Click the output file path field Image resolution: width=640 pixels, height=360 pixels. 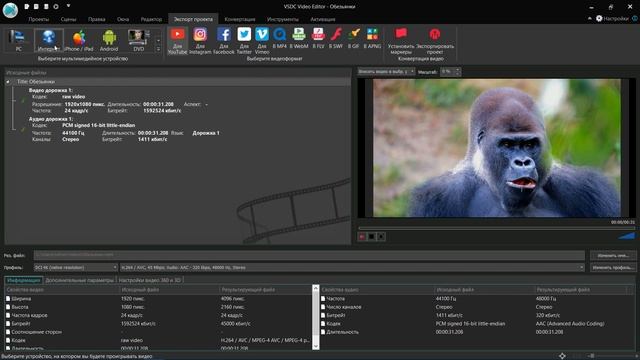(309, 255)
